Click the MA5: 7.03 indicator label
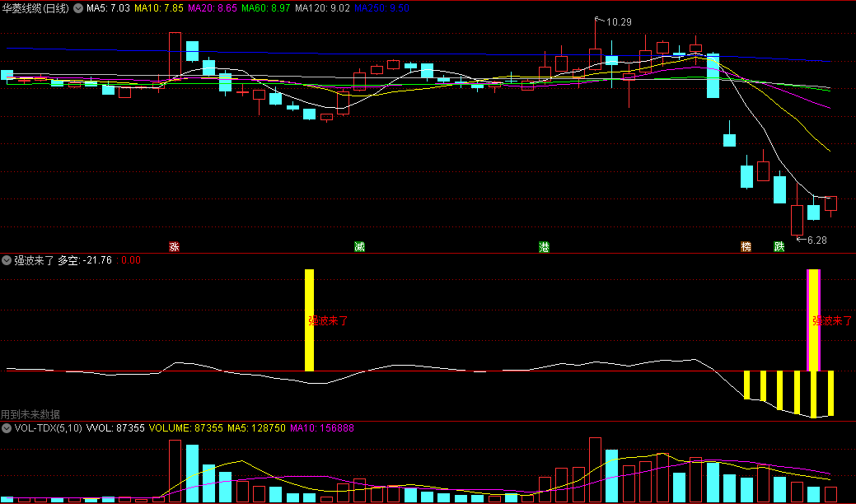856x504 pixels. click(x=108, y=8)
